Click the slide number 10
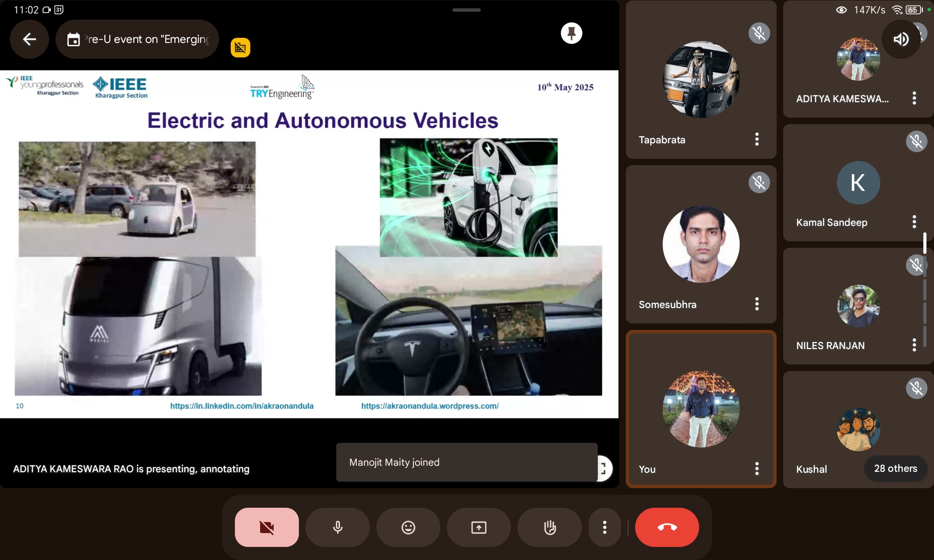 point(20,406)
